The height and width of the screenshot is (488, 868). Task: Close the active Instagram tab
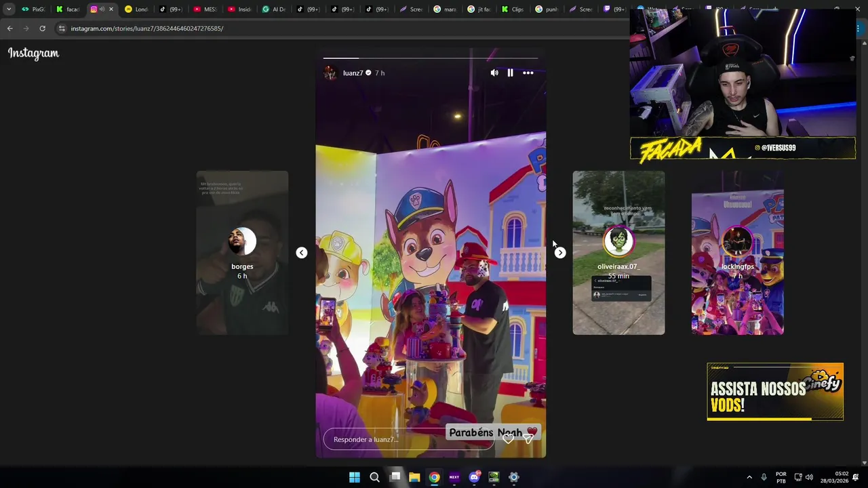tap(111, 9)
